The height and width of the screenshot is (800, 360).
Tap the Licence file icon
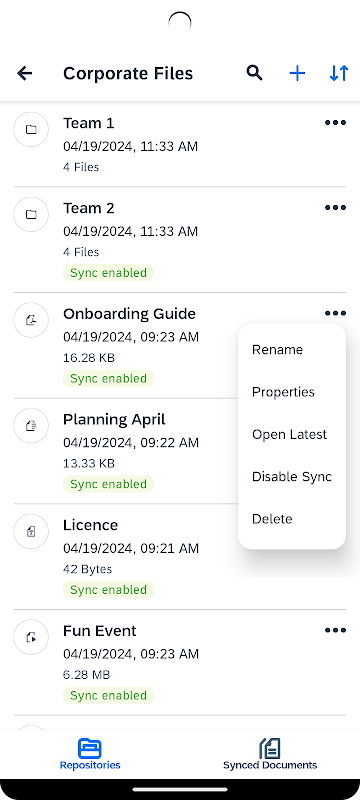(x=31, y=532)
